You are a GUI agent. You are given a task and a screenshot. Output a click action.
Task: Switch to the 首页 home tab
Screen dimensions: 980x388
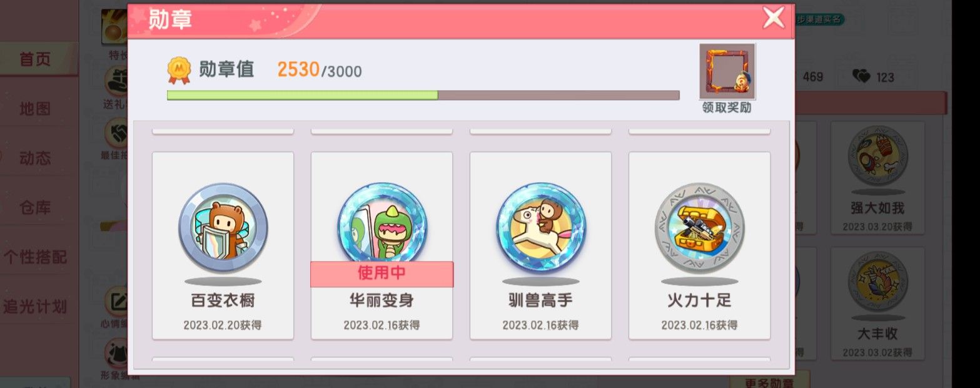click(34, 59)
